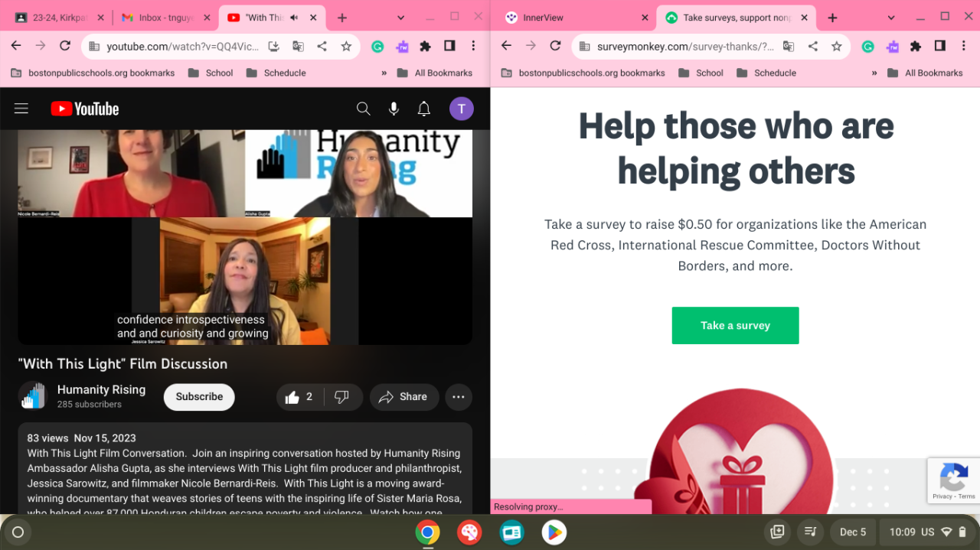Close the Gmail Inbox tab
980x550 pixels.
click(x=206, y=18)
